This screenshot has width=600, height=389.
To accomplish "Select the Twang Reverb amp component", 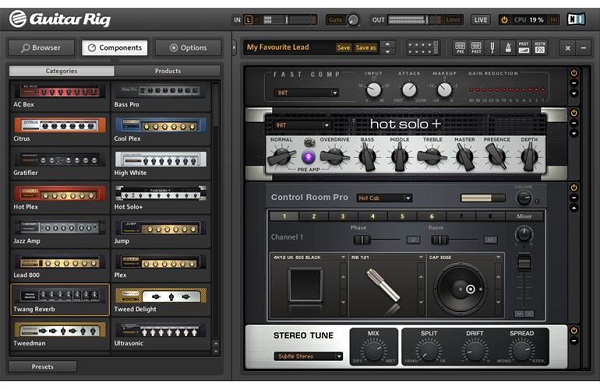I will click(x=60, y=300).
